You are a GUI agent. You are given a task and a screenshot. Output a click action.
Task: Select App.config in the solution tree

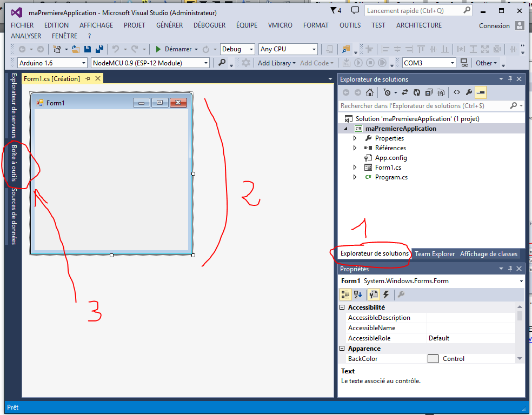(391, 158)
